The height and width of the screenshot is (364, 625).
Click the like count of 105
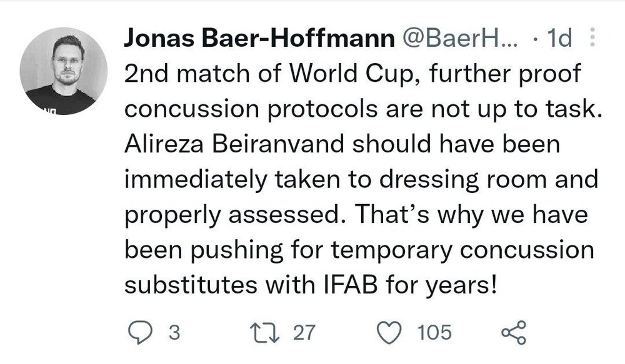click(434, 333)
